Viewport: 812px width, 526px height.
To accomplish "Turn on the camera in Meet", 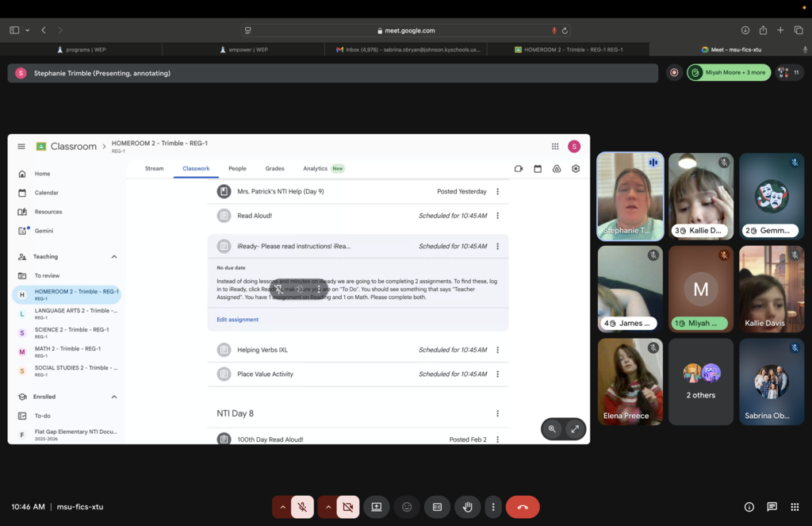I will pyautogui.click(x=347, y=507).
